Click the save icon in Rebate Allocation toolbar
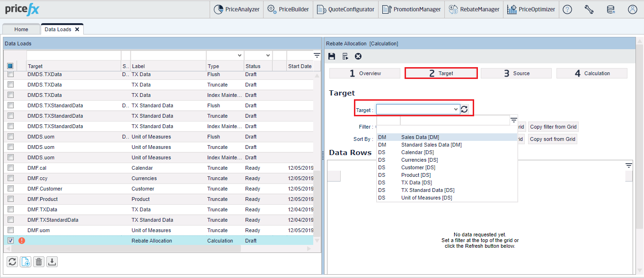 pos(332,56)
